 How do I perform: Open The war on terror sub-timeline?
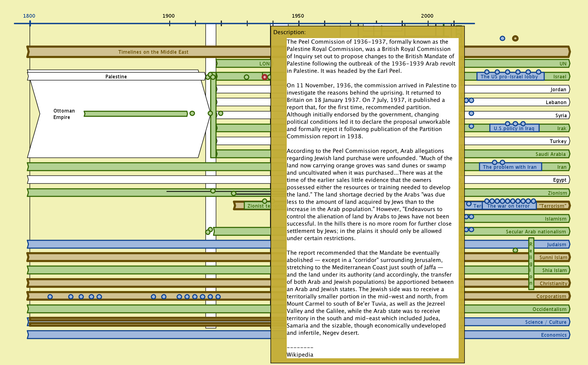point(508,206)
